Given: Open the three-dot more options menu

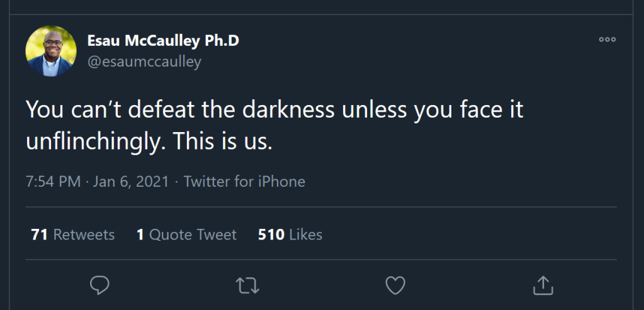Looking at the screenshot, I should 607,39.
